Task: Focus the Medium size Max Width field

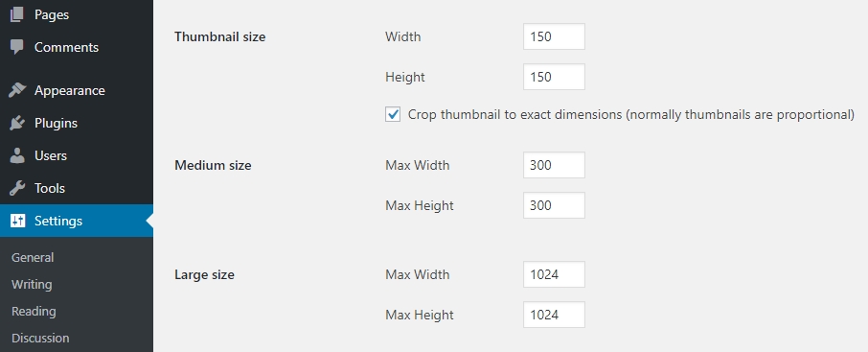Action: [554, 165]
